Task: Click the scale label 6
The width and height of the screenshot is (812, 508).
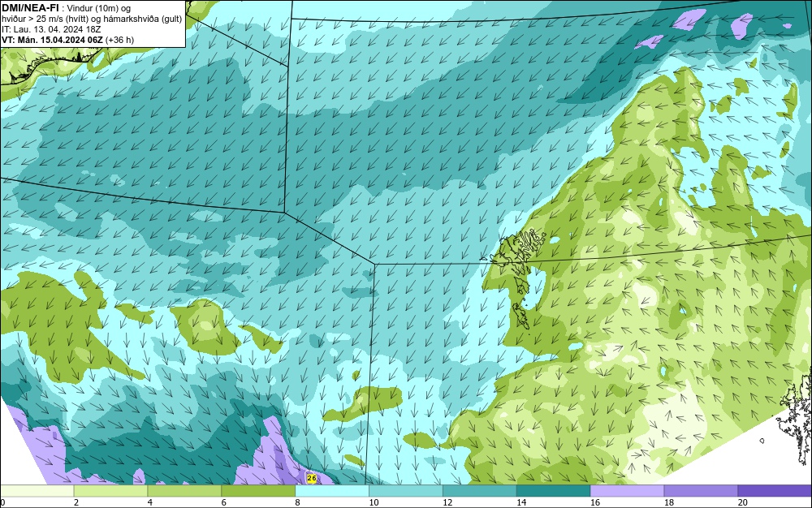Action: click(x=224, y=502)
